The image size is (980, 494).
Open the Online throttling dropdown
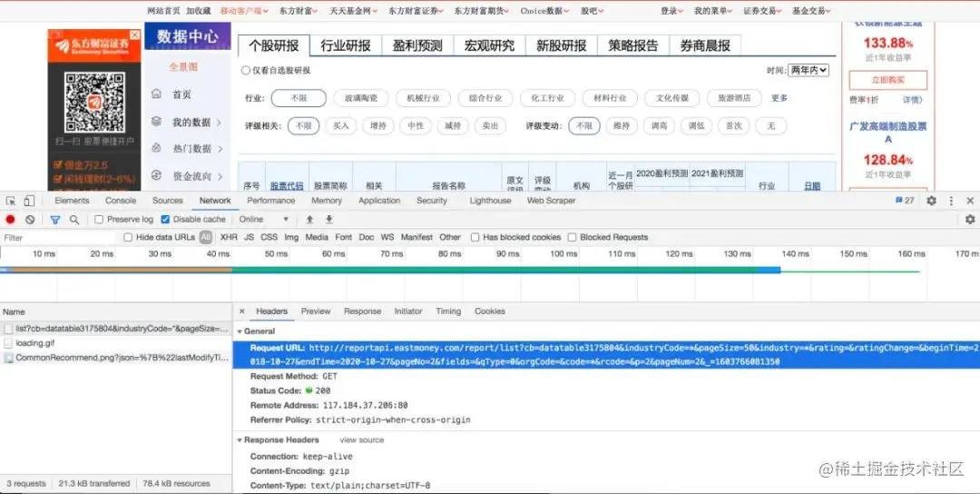point(264,220)
